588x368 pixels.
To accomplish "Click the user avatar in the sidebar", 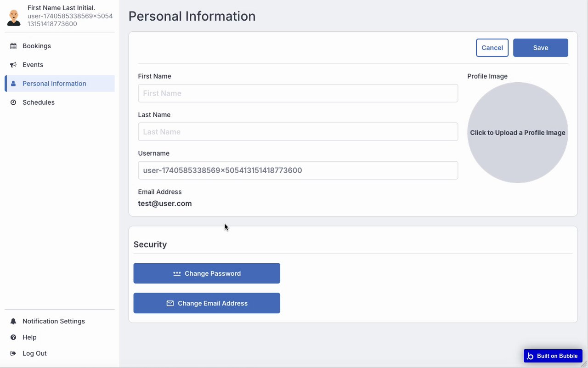I will click(14, 17).
